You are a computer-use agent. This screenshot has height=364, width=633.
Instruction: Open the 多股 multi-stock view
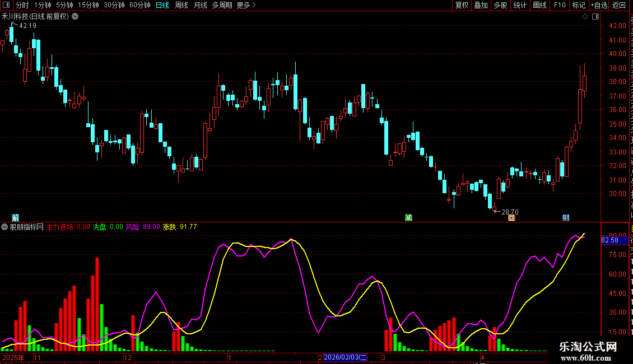500,5
